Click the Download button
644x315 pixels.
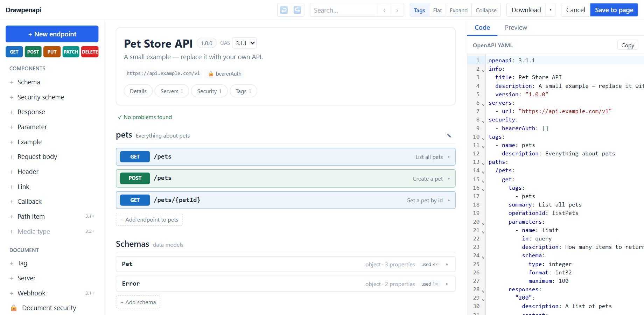(526, 10)
